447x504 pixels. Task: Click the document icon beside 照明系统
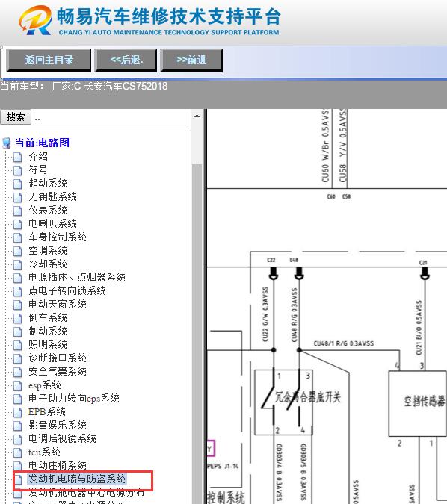(x=18, y=346)
